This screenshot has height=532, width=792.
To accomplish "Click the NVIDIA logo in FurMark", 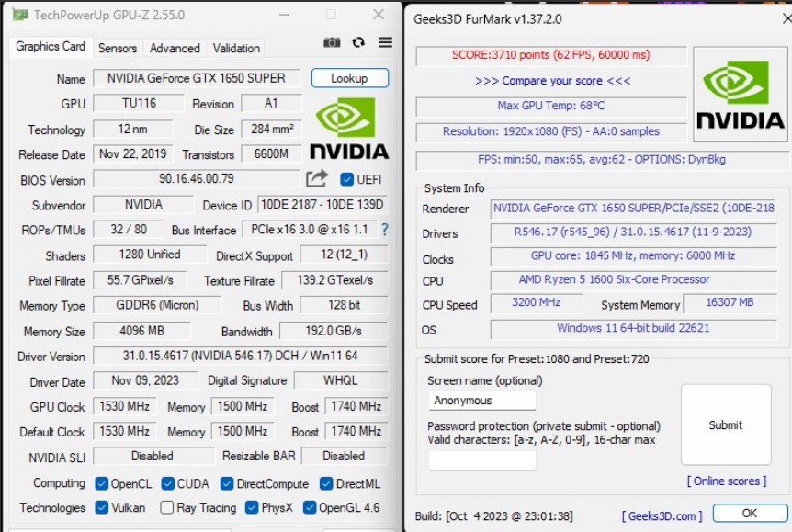I will coord(741,95).
